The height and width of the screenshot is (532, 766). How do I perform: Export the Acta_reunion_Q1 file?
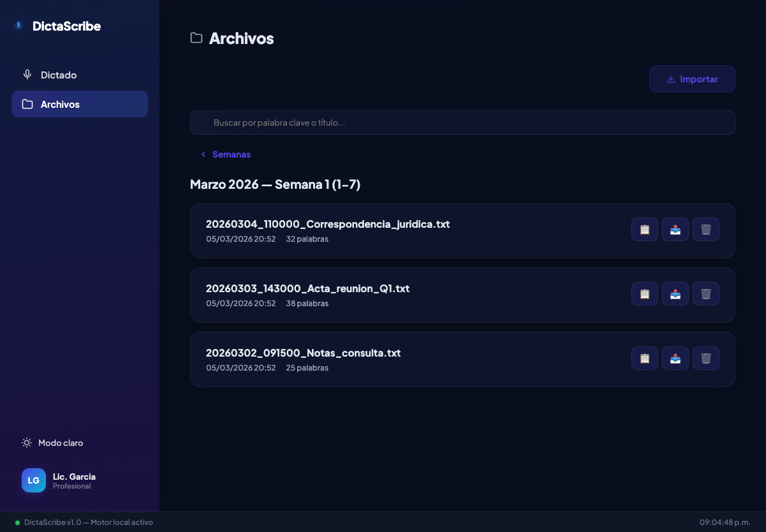(675, 293)
